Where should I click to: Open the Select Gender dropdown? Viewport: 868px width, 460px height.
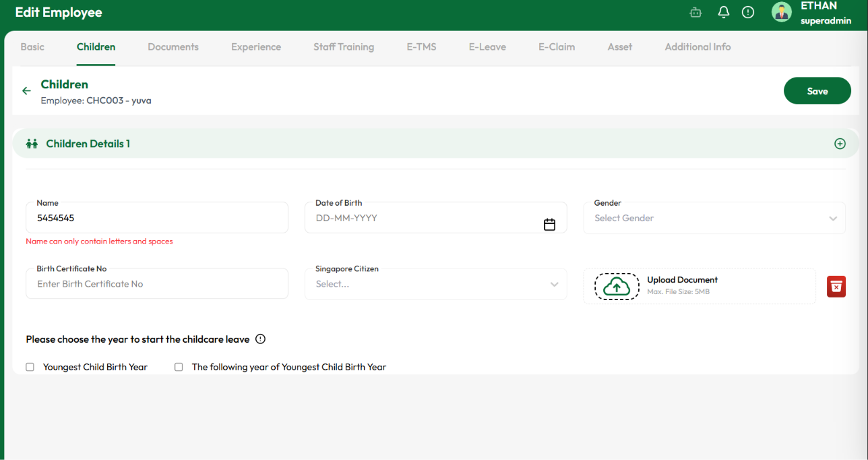[714, 218]
